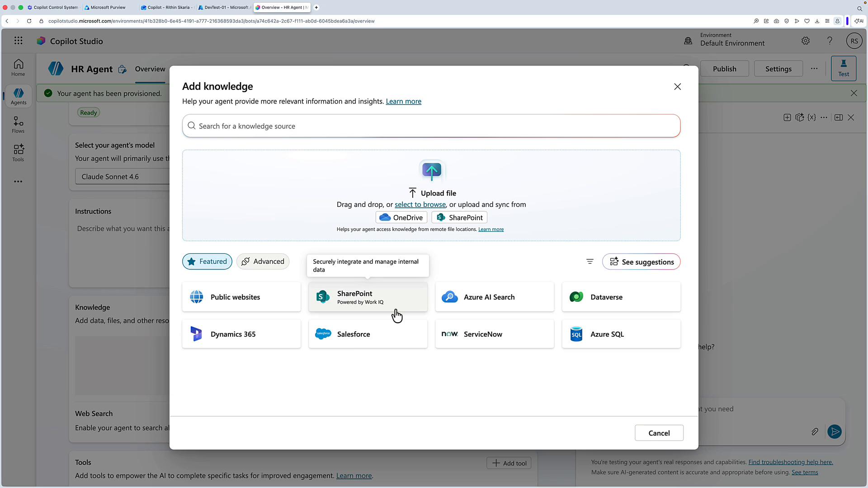Screen dimensions: 868x488
Task: Select the Featured filter
Action: tap(207, 262)
